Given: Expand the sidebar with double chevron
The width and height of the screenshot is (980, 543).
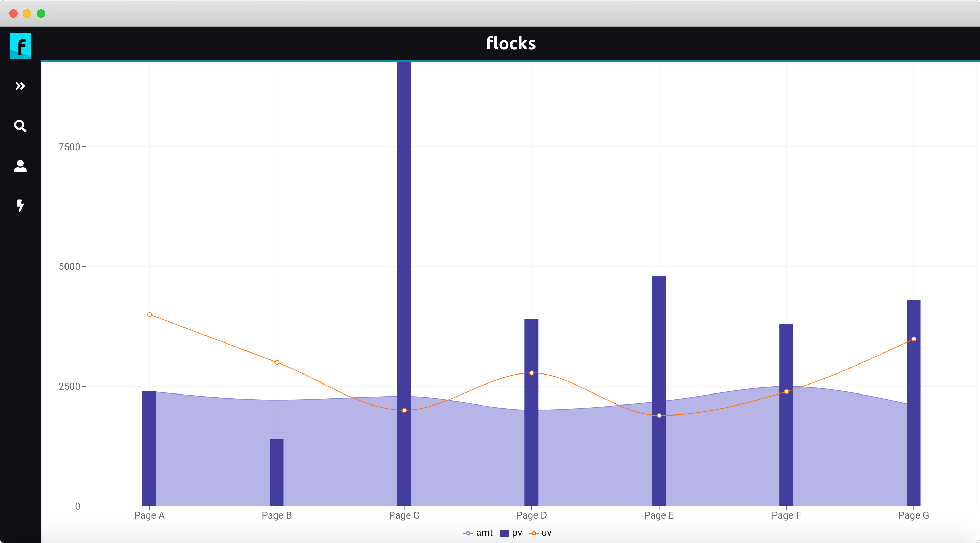Looking at the screenshot, I should (x=20, y=86).
